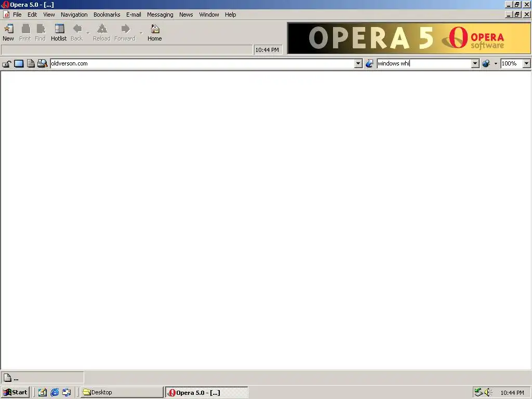Screen dimensions: 532x399
Task: Click the 10:44 PM clock in Opera toolbar
Action: point(267,50)
